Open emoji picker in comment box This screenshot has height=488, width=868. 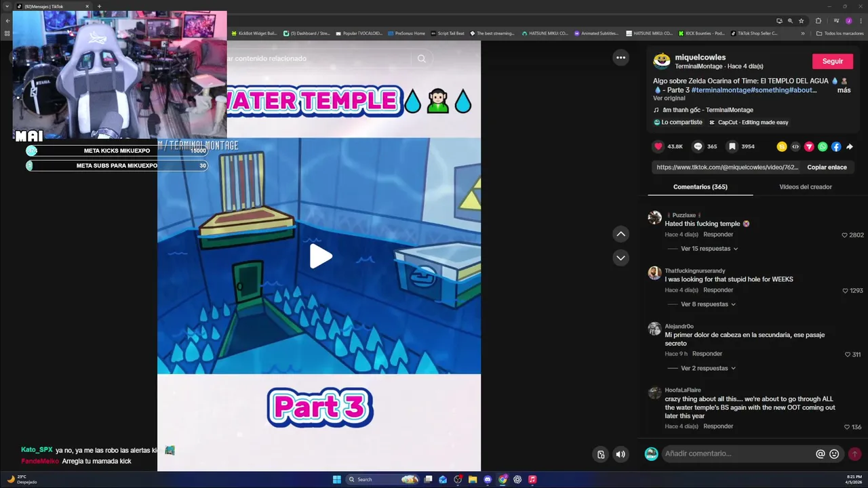coord(834,454)
